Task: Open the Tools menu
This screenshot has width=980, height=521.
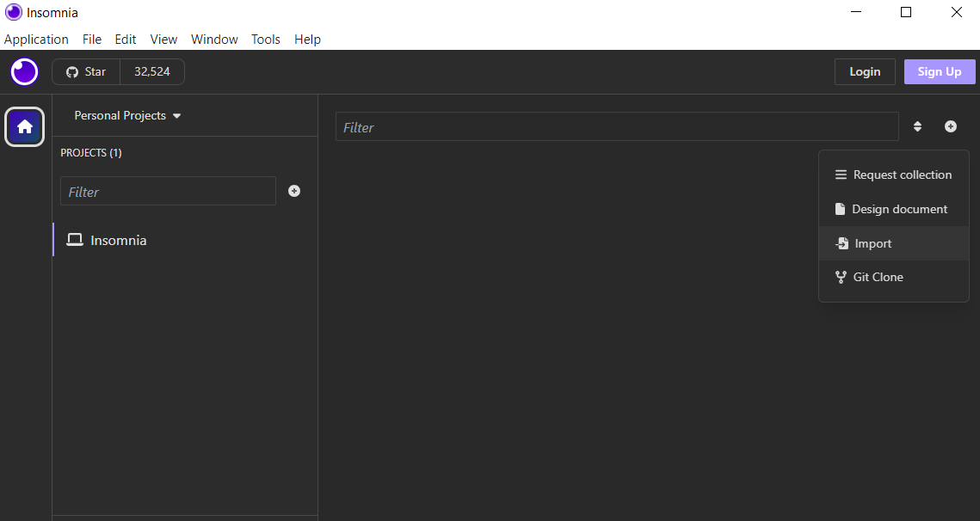Action: (266, 40)
